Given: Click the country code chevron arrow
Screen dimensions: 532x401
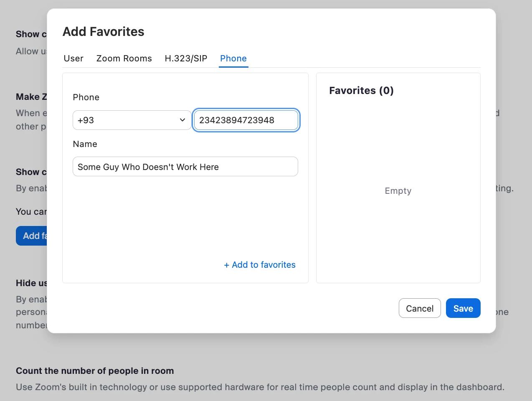Looking at the screenshot, I should click(182, 120).
